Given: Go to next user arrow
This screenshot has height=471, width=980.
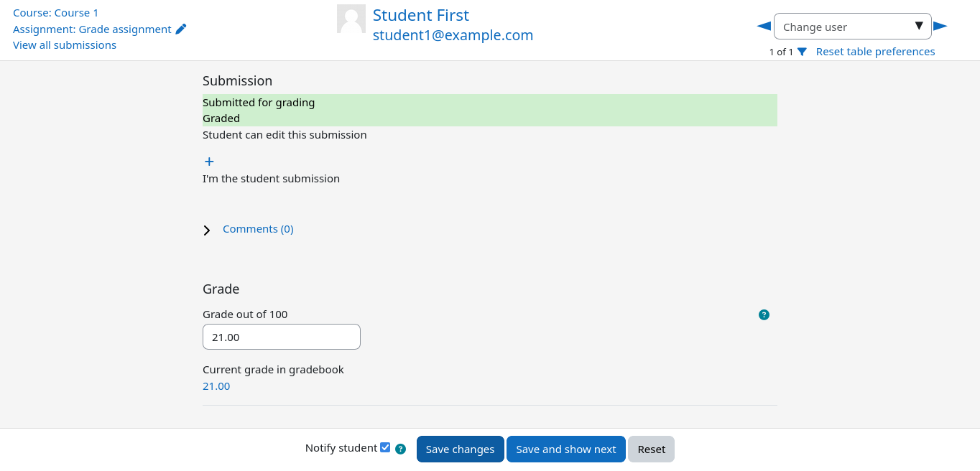Looking at the screenshot, I should point(940,27).
